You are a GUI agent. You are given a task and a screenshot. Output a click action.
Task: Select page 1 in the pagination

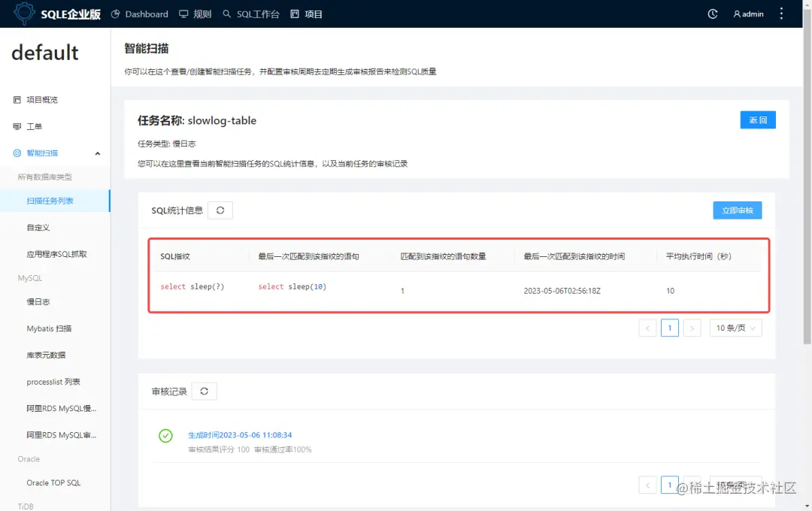tap(669, 328)
